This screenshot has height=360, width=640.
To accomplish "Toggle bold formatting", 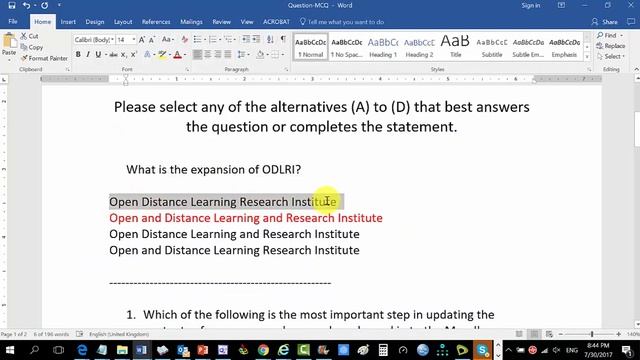I will (x=78, y=54).
